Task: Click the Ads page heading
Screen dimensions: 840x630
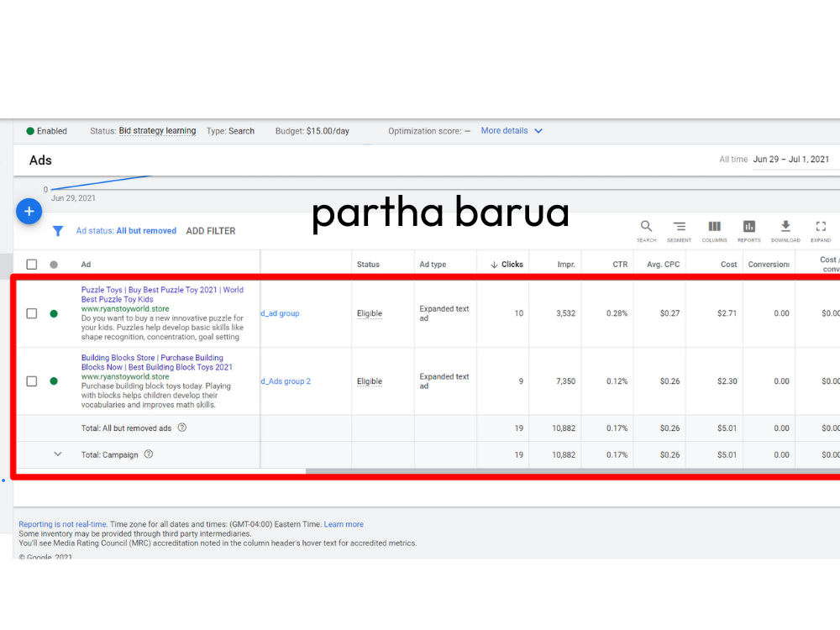Action: pos(40,160)
